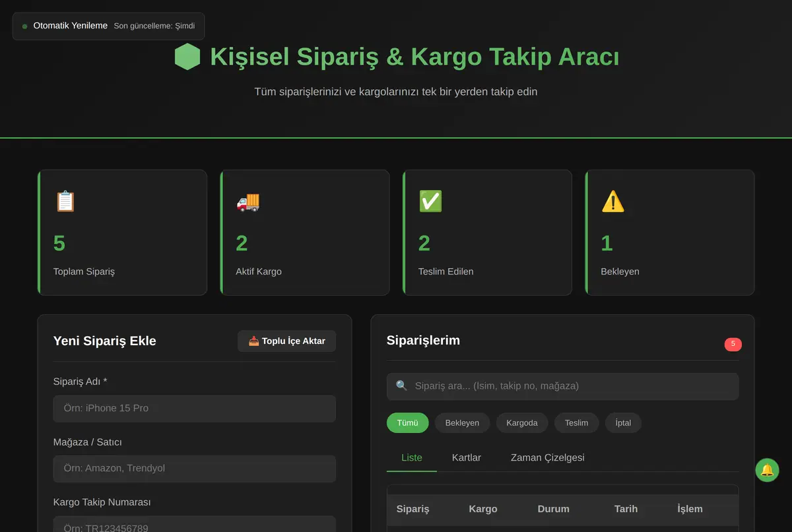Click the Tarih column header
The width and height of the screenshot is (792, 532).
(626, 509)
